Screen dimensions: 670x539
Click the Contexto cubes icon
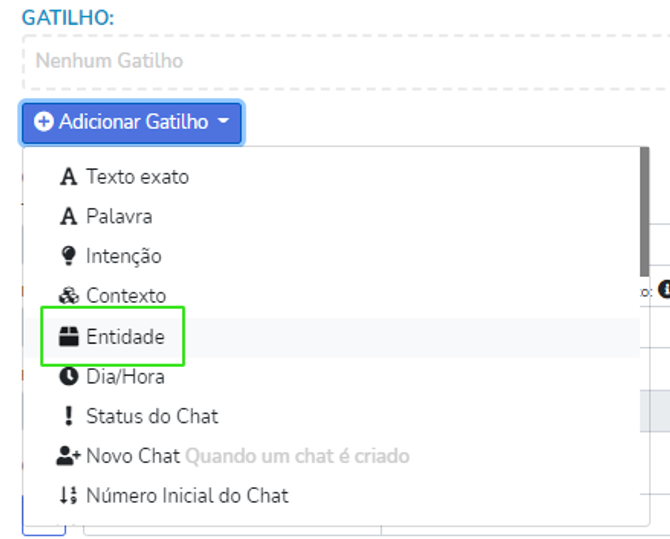coord(68,296)
